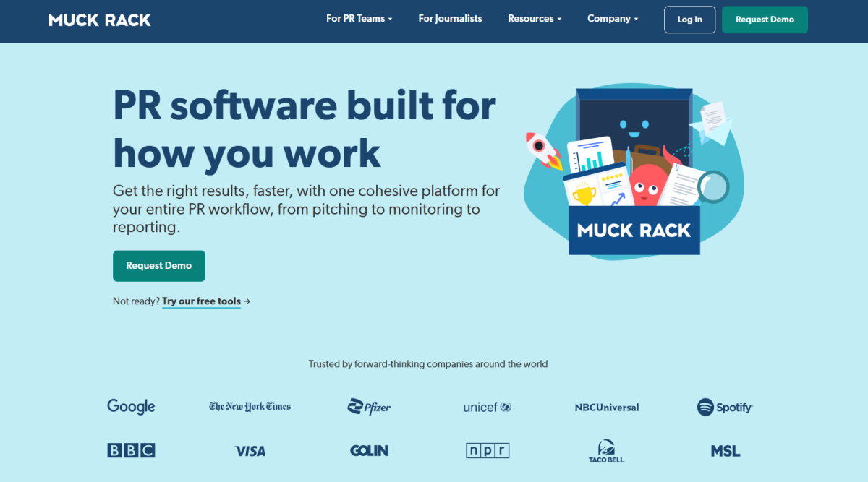Click the headline 'PR software built for how you work'
The width and height of the screenshot is (868, 482).
click(x=305, y=129)
